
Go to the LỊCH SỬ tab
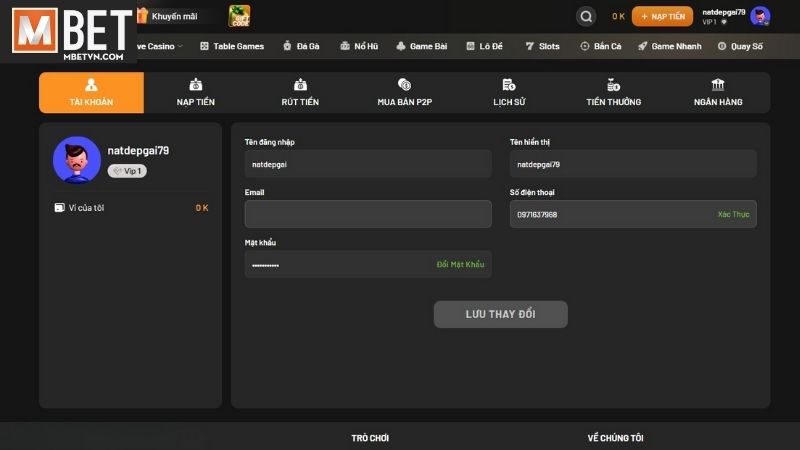coord(509,93)
